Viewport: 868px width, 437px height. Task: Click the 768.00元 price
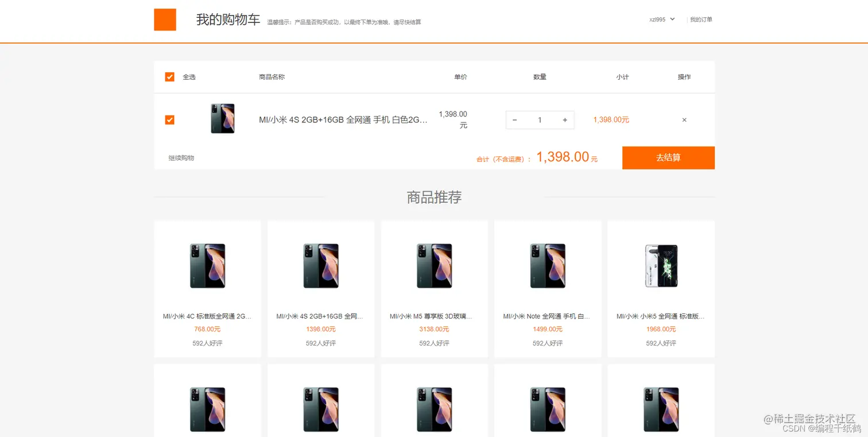pos(207,330)
